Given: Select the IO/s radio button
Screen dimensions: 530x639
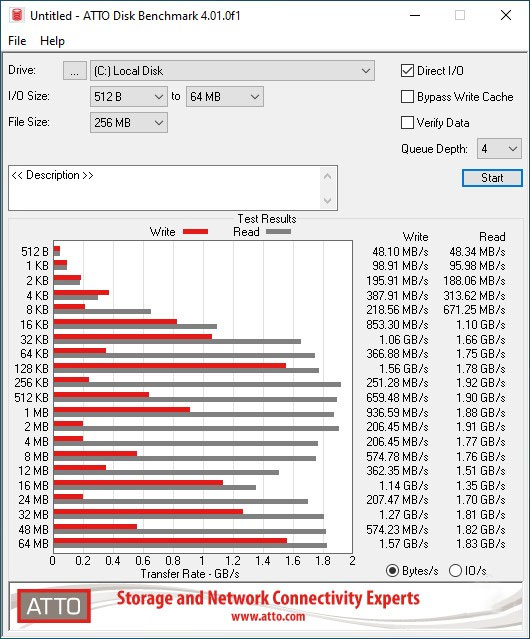Looking at the screenshot, I should [455, 571].
